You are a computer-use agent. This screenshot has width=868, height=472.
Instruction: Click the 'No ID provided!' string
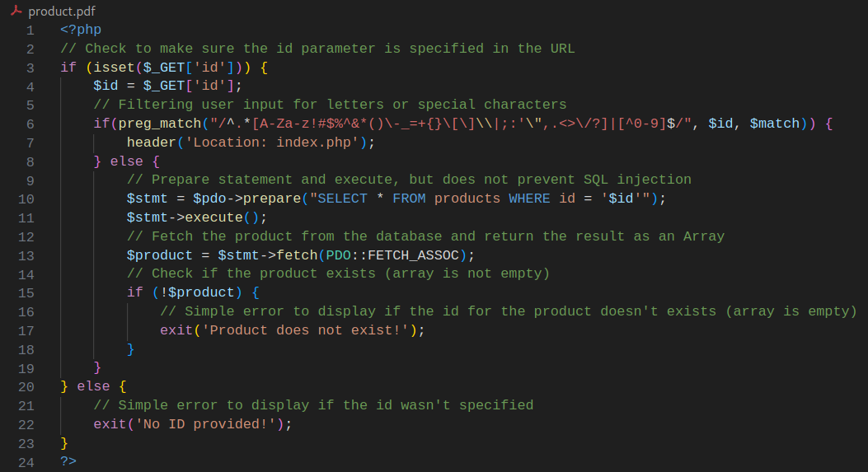[x=209, y=424]
